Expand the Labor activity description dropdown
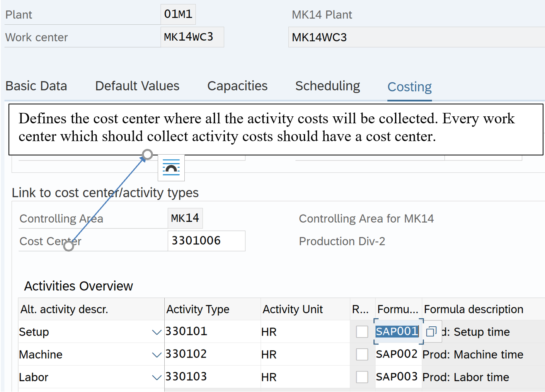The height and width of the screenshot is (392, 545). click(x=157, y=377)
